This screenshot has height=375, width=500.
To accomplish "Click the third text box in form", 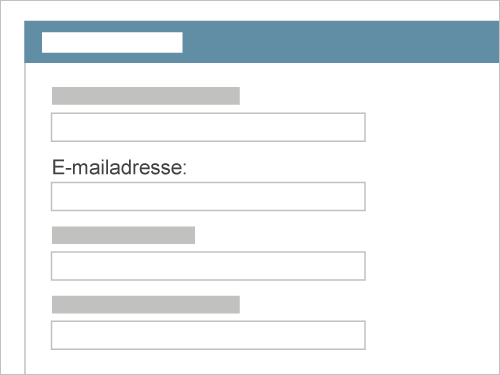I will (208, 266).
